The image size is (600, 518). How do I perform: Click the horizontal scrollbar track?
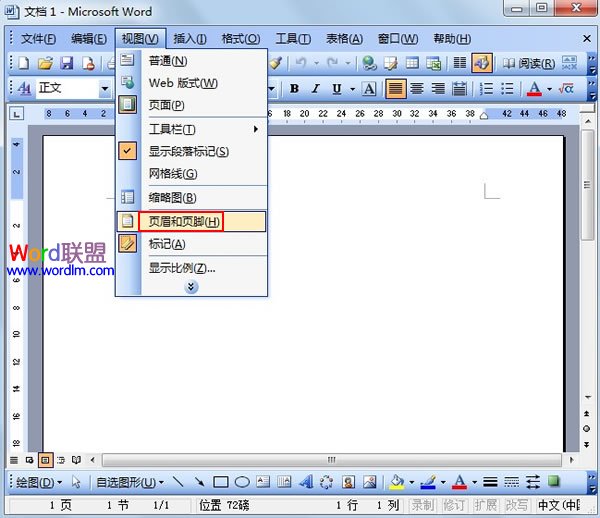(332, 460)
